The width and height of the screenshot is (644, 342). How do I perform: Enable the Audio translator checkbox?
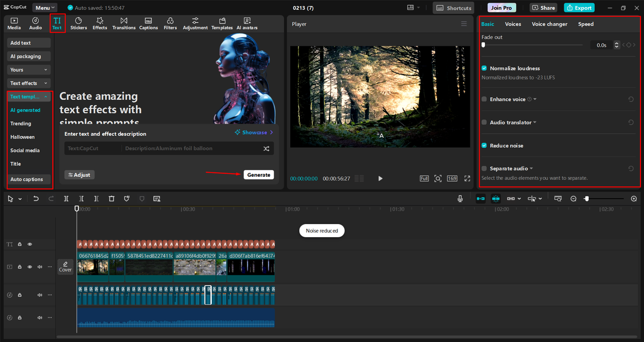coord(484,122)
